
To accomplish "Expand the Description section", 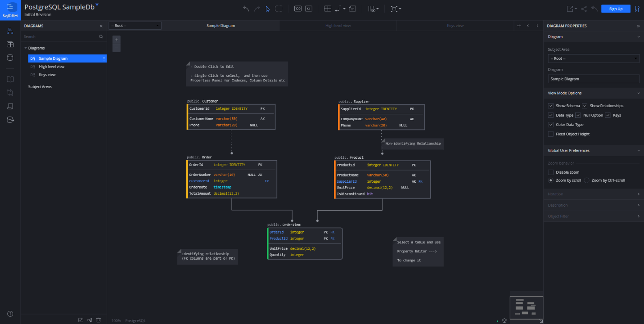I will (x=593, y=205).
